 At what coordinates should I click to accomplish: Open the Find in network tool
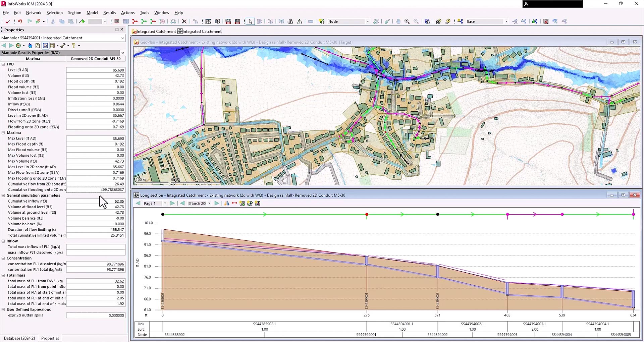tap(438, 21)
